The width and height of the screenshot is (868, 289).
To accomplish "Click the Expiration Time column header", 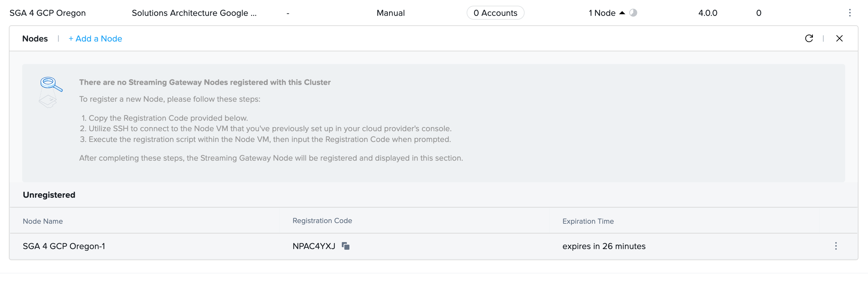I will point(588,221).
